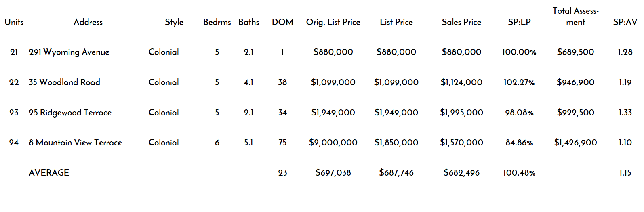
Task: Click the DOM column header
Action: pyautogui.click(x=282, y=22)
